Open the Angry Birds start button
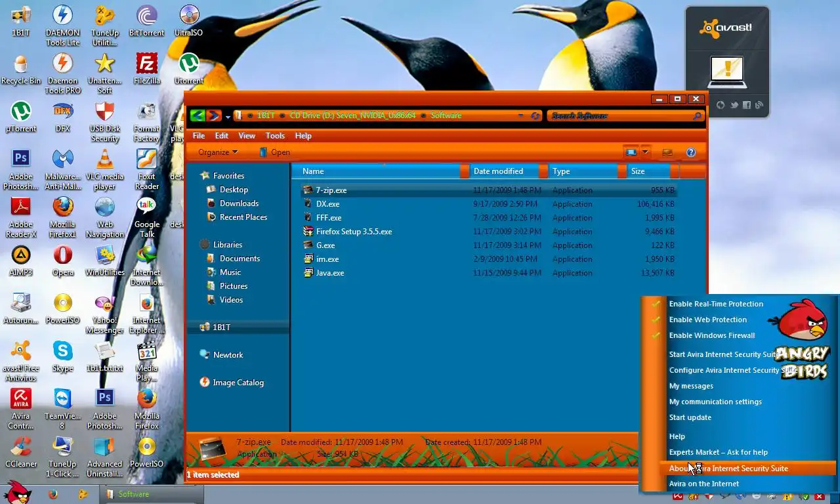 [16, 492]
